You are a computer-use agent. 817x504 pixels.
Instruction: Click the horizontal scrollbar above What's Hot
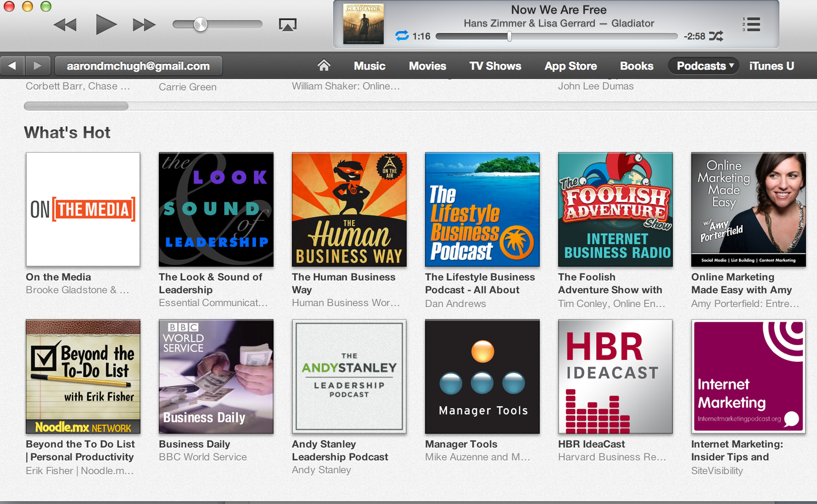coord(76,106)
